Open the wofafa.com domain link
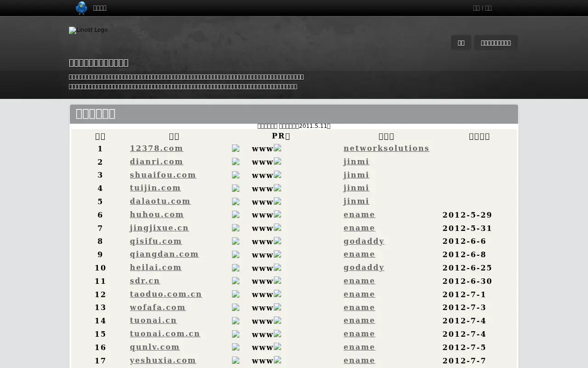Viewport: 588px width, 368px height. click(158, 307)
